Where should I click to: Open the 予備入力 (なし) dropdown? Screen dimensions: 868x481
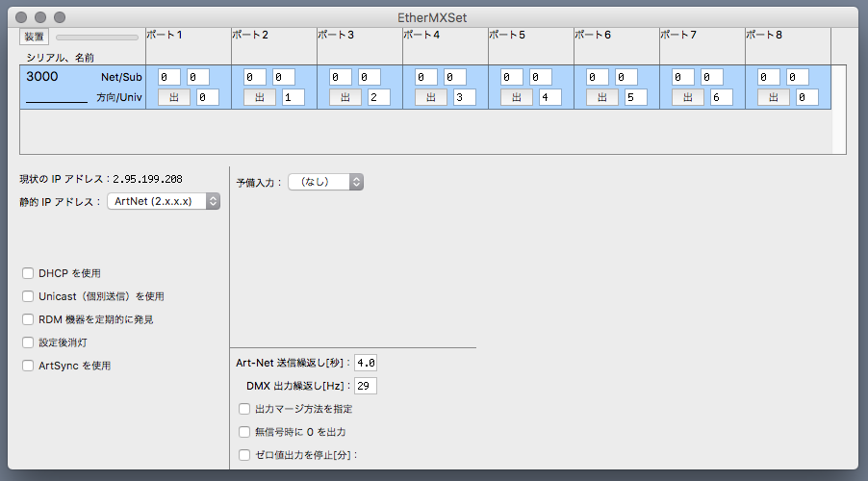coord(325,182)
